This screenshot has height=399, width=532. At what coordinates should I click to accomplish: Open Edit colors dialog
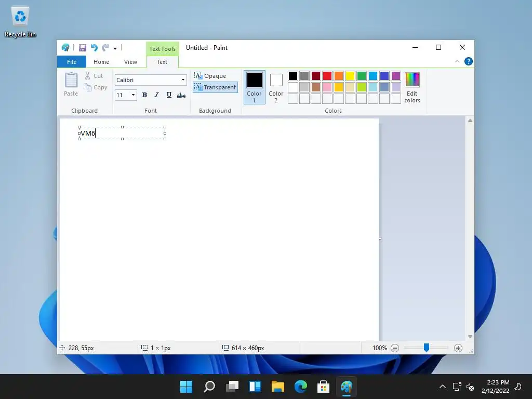pos(412,87)
